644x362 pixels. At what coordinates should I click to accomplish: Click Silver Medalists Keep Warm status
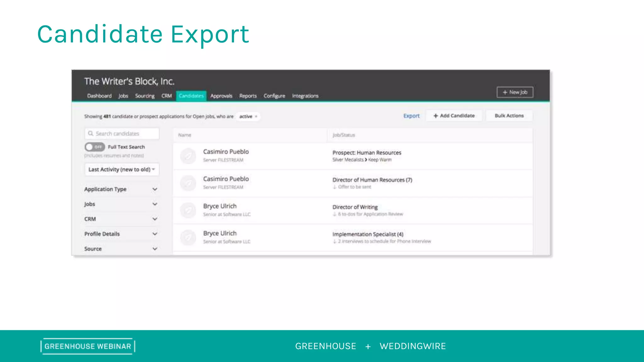362,160
